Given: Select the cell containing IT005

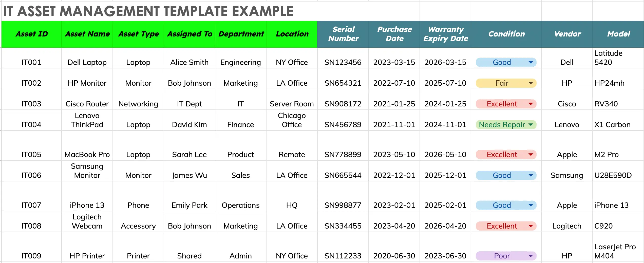Looking at the screenshot, I should pyautogui.click(x=31, y=155).
